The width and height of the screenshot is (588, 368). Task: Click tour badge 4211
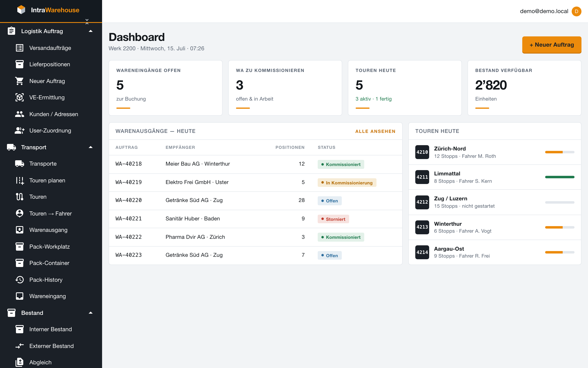(x=422, y=177)
